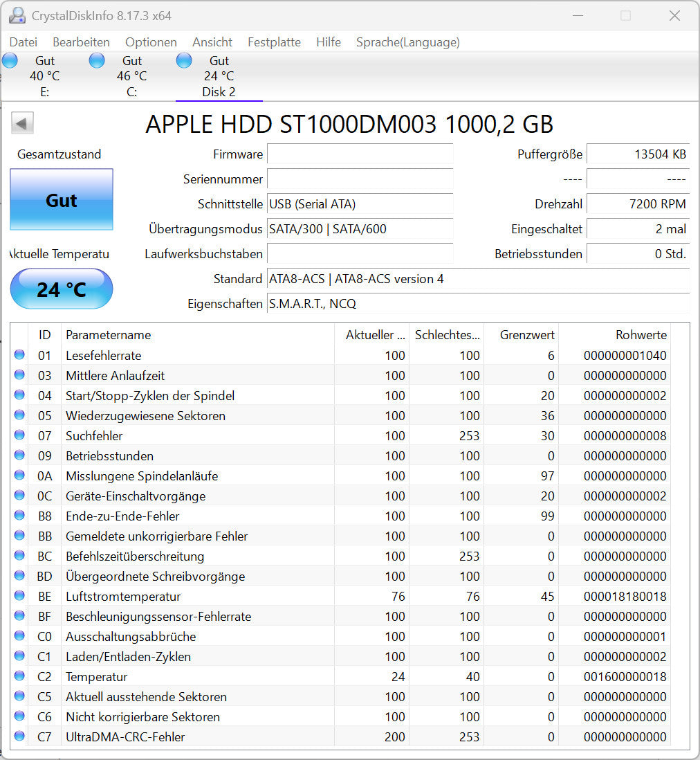Click the status dot beside UltraDMA-CRC-Fehler
This screenshot has height=760, width=700.
tap(19, 736)
